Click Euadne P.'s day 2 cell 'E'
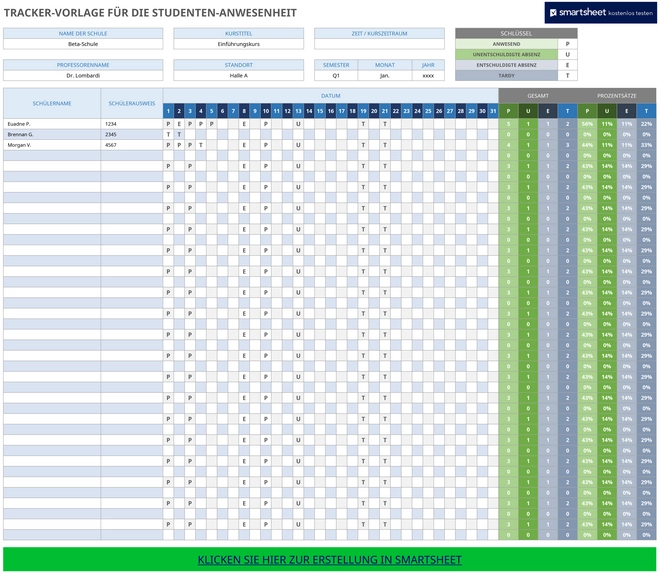Image resolution: width=660 pixels, height=573 pixels. coord(179,124)
